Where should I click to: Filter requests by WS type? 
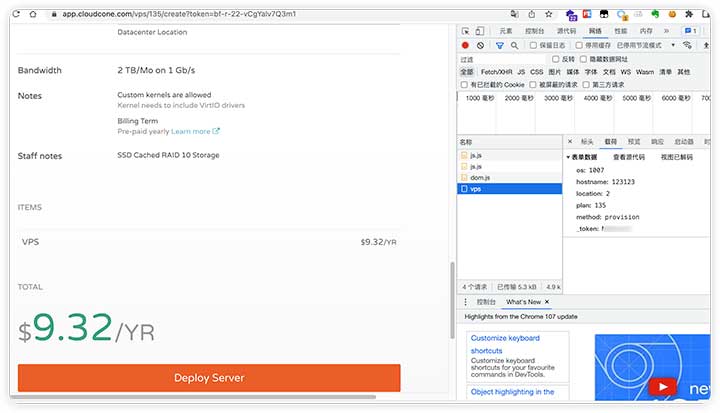pos(625,72)
